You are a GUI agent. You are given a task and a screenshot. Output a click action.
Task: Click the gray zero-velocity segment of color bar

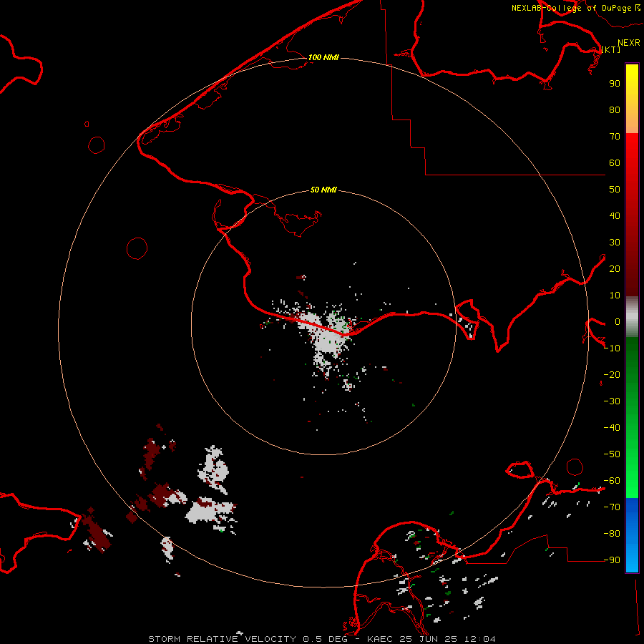click(632, 317)
